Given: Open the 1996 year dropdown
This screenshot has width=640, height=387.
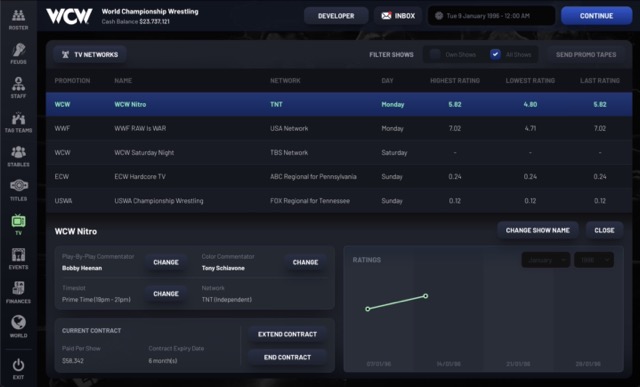Looking at the screenshot, I should click(594, 260).
